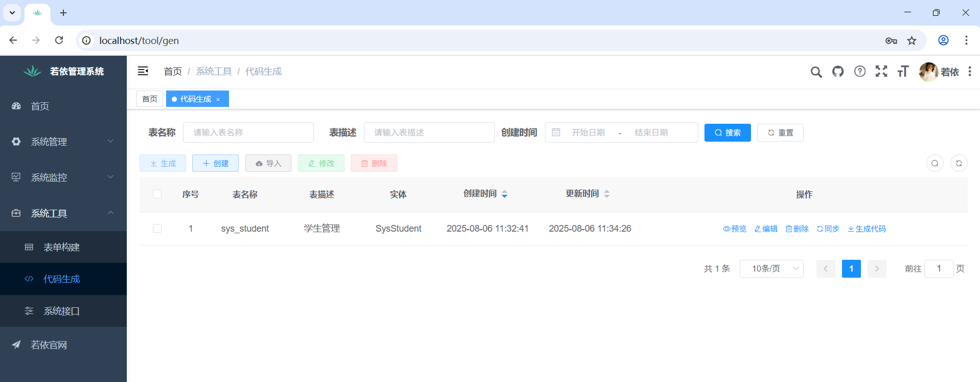
Task: Sort by 更新时间 column arrows
Action: pyautogui.click(x=607, y=194)
